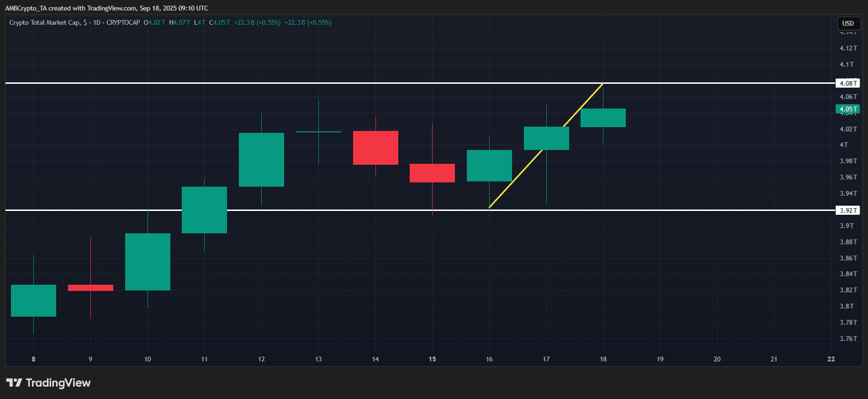Click the CRYPTOCAP exchange label
Viewport: 868px width, 399px height.
click(123, 22)
